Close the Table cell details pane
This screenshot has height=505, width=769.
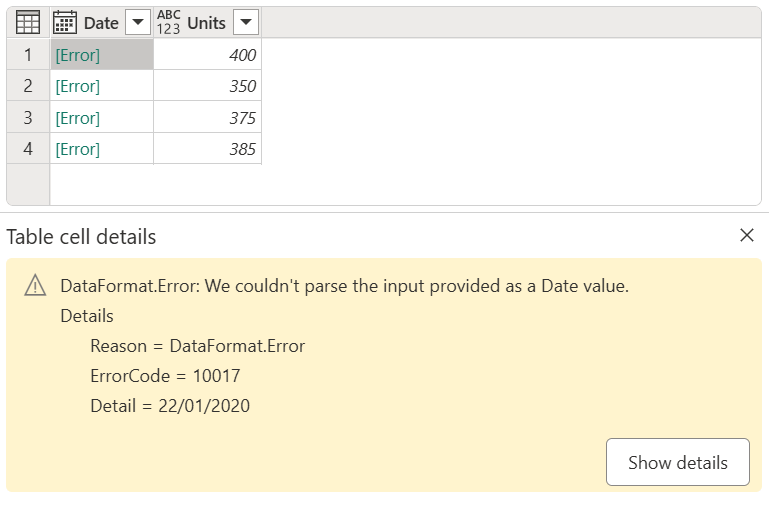coord(746,236)
